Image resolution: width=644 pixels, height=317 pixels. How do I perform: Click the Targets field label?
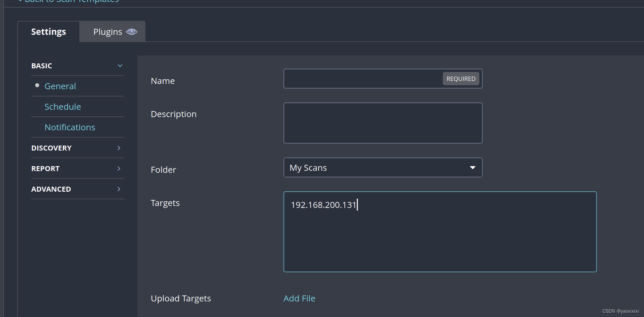point(165,203)
